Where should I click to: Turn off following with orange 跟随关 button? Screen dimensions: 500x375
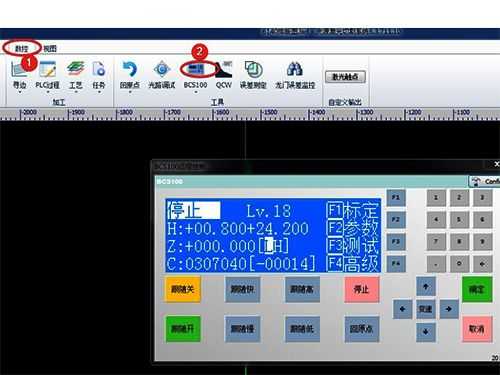[183, 289]
